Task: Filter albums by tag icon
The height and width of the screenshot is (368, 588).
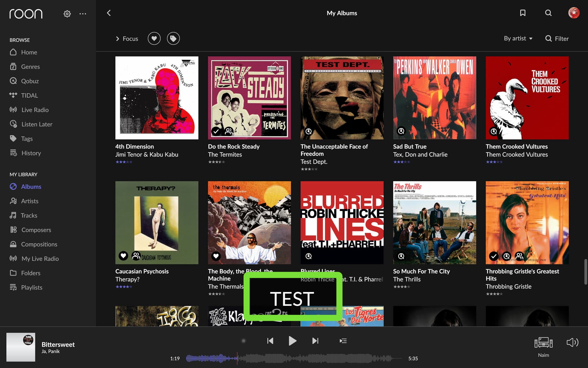Action: pos(173,39)
